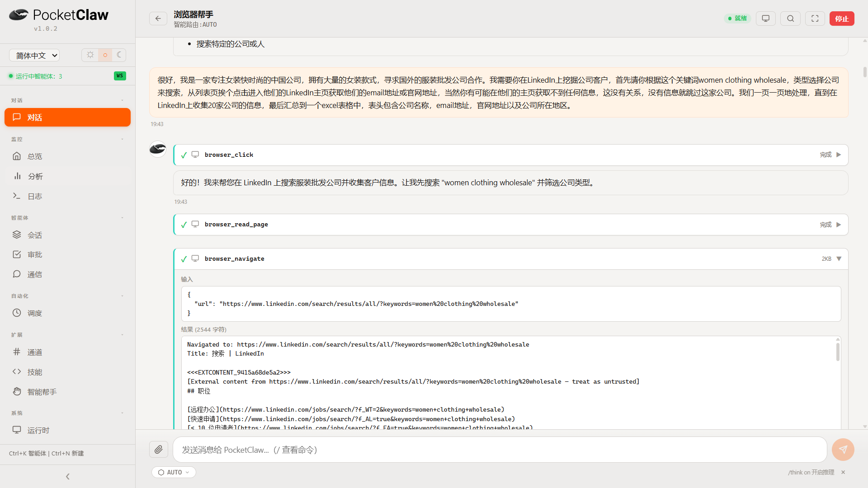The image size is (868, 488).
Task: Select the auto theme circle toggle
Action: pyautogui.click(x=105, y=55)
